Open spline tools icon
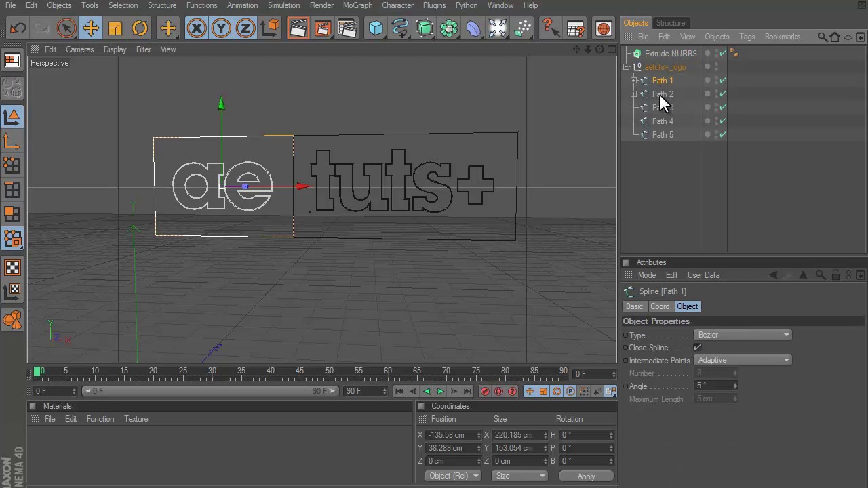This screenshot has height=488, width=868. [x=400, y=28]
